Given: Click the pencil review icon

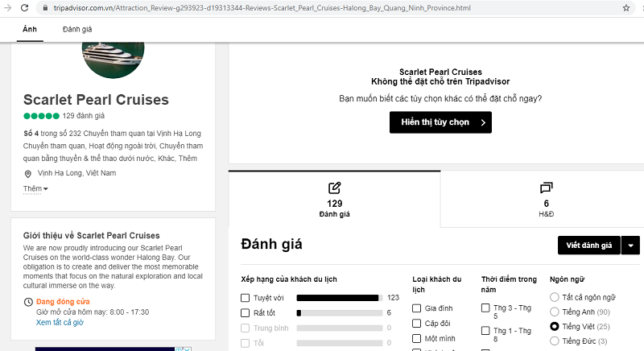Looking at the screenshot, I should (334, 188).
